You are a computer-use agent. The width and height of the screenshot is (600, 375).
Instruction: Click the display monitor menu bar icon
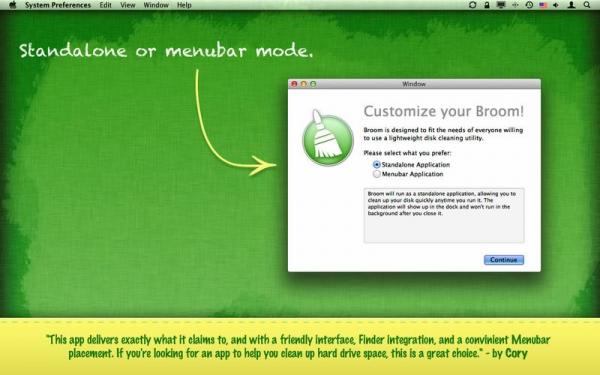point(501,5)
